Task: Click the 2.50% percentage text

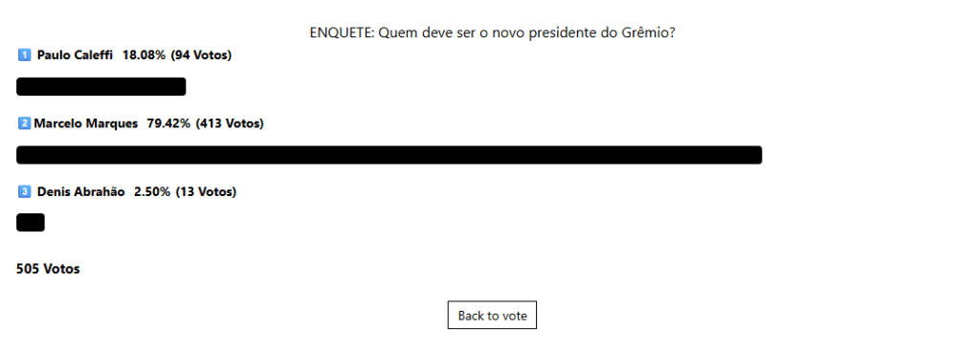Action: [152, 191]
